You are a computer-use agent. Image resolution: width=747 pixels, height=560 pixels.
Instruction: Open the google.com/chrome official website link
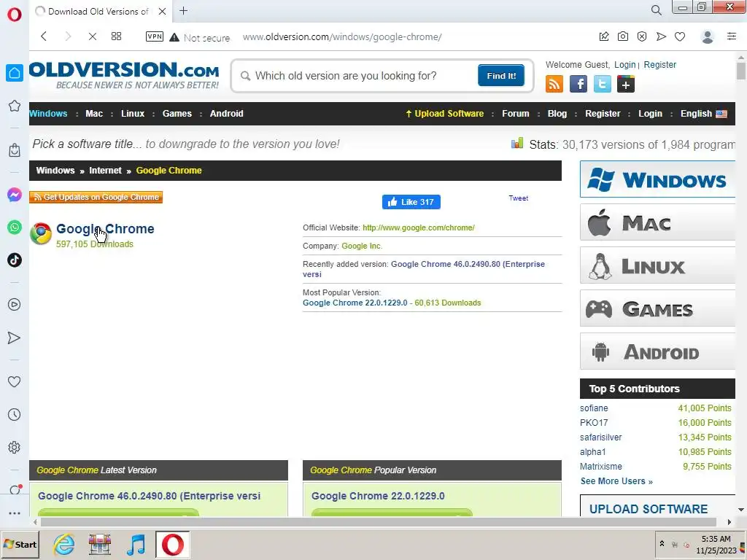[x=418, y=227]
